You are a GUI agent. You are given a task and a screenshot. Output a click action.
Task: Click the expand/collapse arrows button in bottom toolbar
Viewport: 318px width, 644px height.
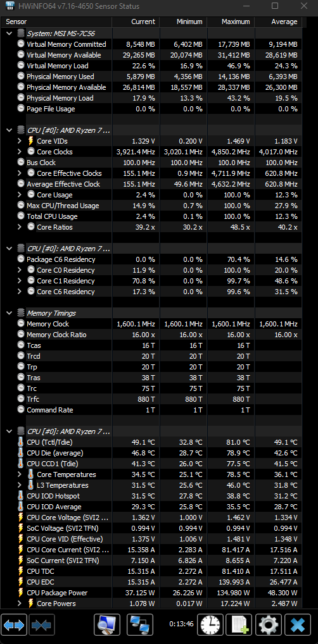click(x=15, y=624)
